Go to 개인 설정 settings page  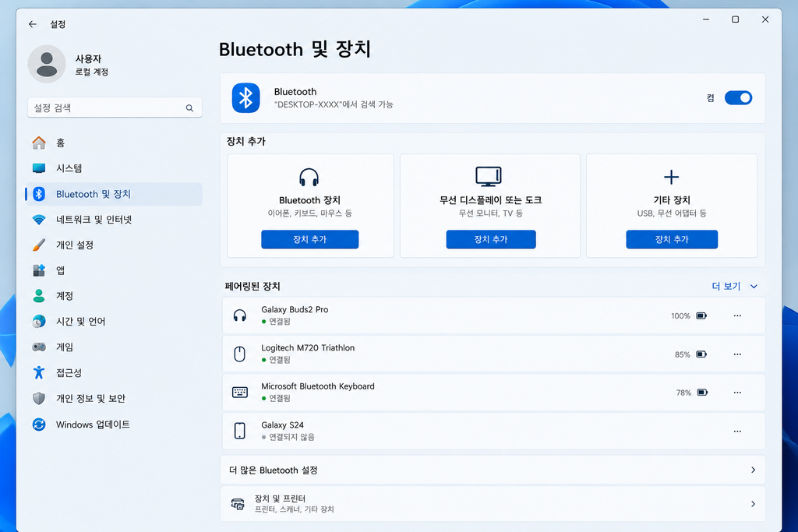click(x=114, y=245)
